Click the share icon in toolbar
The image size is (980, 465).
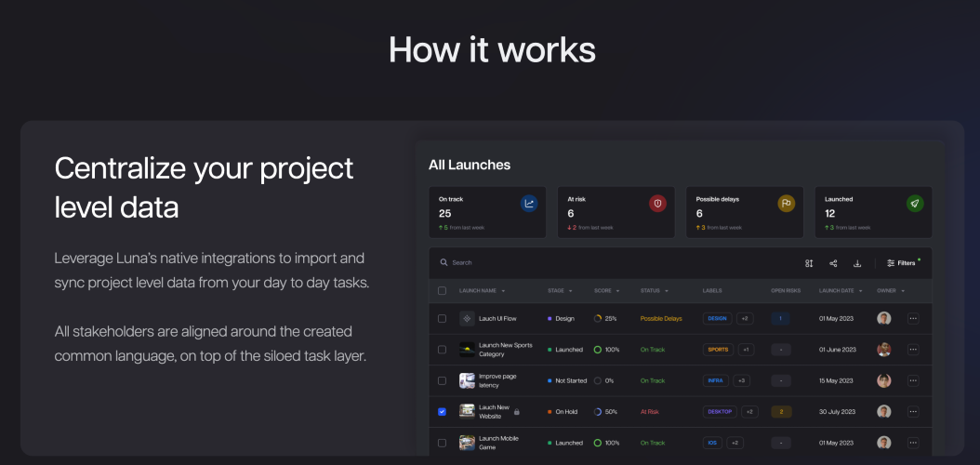[833, 263]
